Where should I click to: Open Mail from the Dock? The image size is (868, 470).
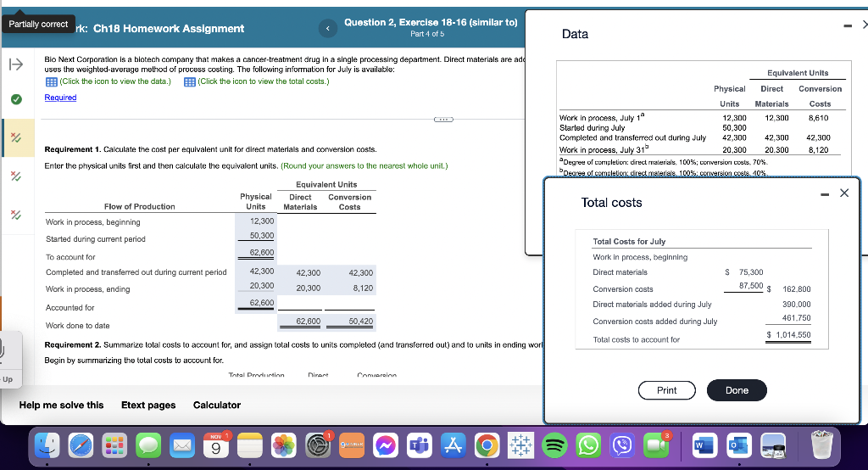182,445
